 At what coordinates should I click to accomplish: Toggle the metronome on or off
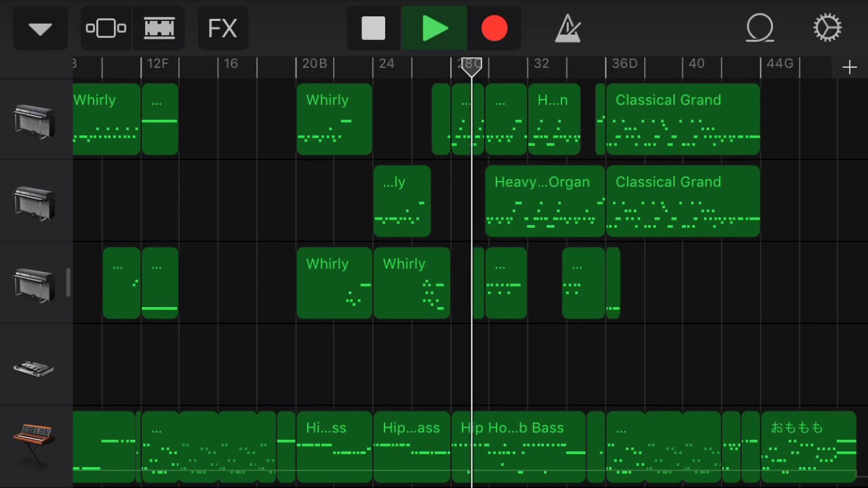568,28
